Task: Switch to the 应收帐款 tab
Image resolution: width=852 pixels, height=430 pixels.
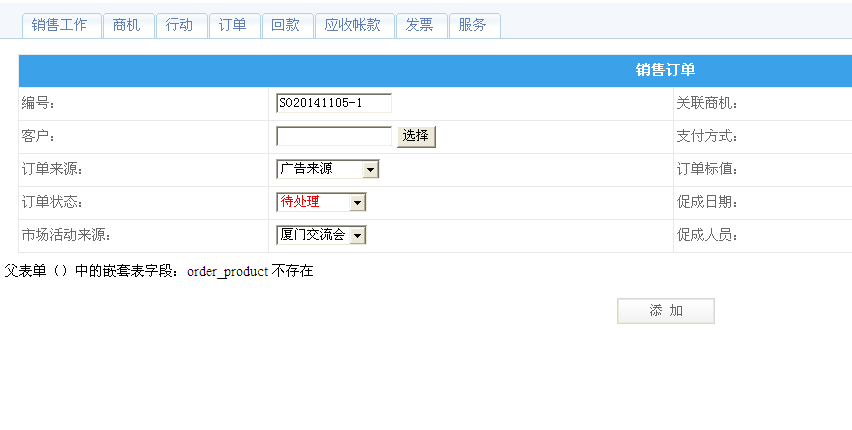Action: pyautogui.click(x=354, y=26)
